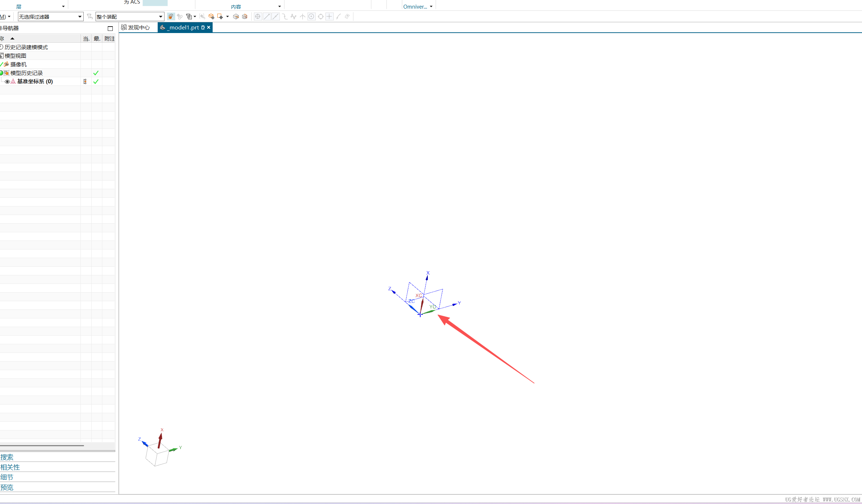Toggle eye visibility of 基准坐标系 (0)

tap(7, 81)
